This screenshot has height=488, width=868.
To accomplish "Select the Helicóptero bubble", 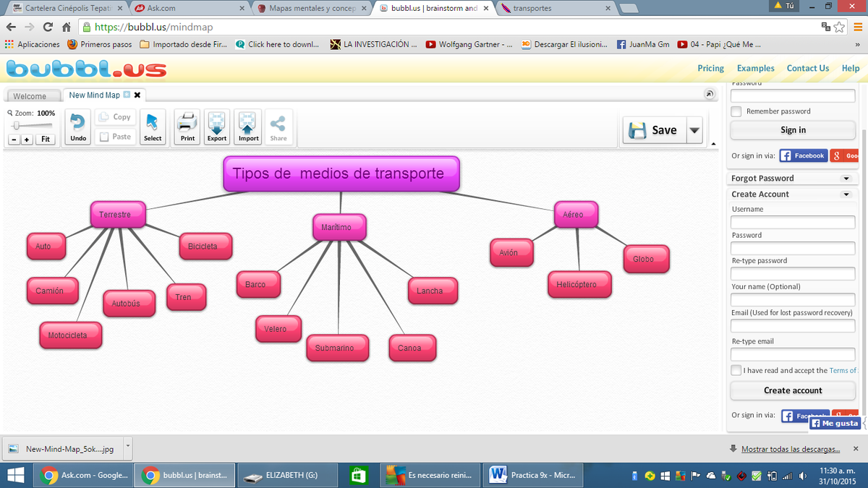I will coord(579,284).
